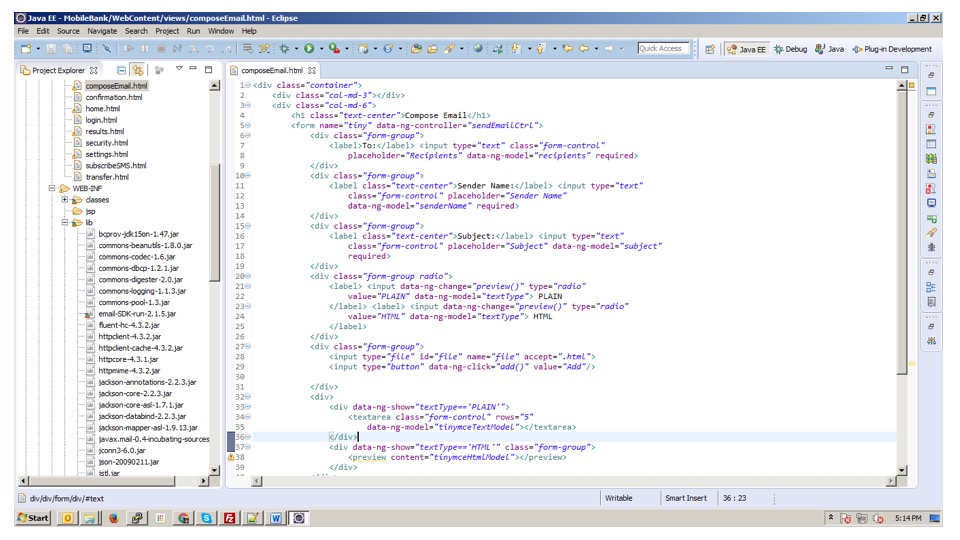This screenshot has width=960, height=540.
Task: Switch to the Java perspective
Action: pyautogui.click(x=829, y=49)
